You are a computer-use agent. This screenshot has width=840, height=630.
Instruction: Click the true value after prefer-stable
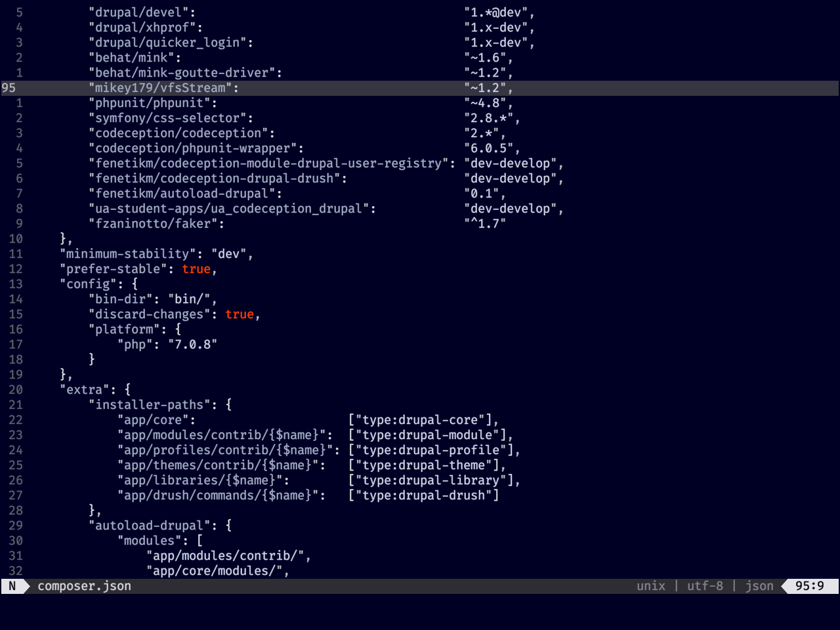[196, 269]
